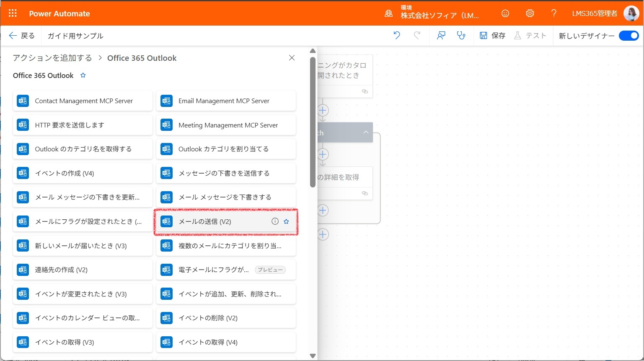Select 複数のメールにカテゴリを割り当てる action
This screenshot has height=361, width=644.
pos(226,246)
